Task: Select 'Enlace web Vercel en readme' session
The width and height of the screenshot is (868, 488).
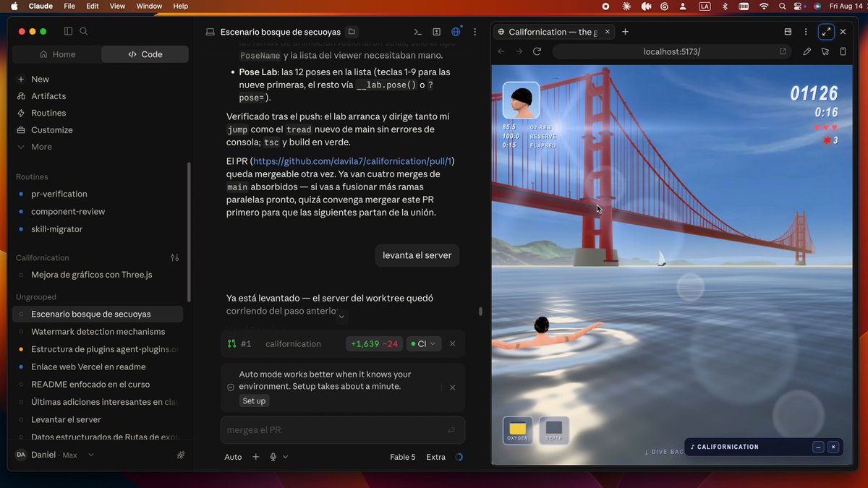Action: click(x=88, y=367)
